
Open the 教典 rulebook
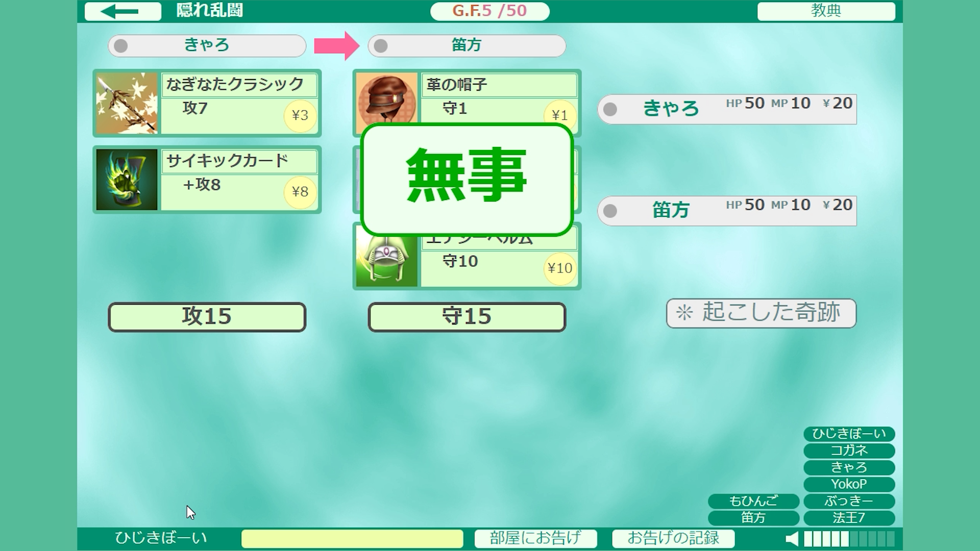pyautogui.click(x=826, y=11)
